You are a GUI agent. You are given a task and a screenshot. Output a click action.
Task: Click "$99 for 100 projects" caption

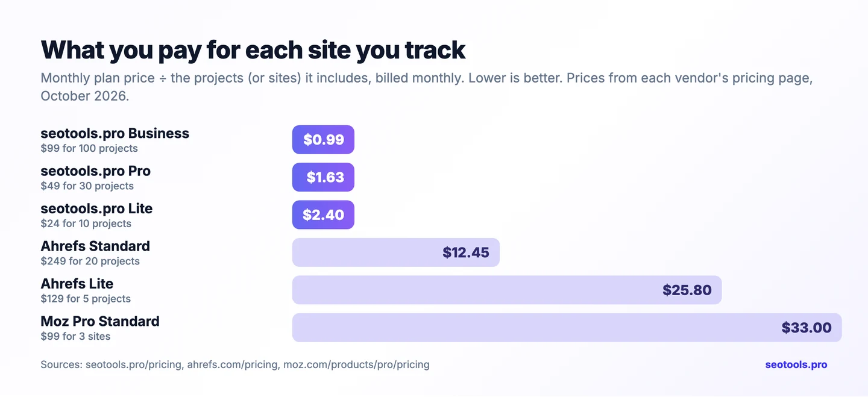click(x=89, y=148)
